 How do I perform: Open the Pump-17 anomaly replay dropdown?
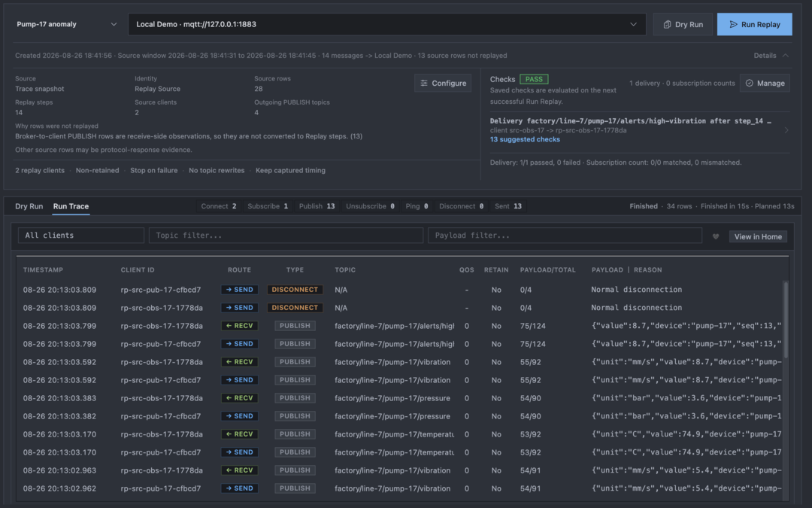tap(67, 24)
